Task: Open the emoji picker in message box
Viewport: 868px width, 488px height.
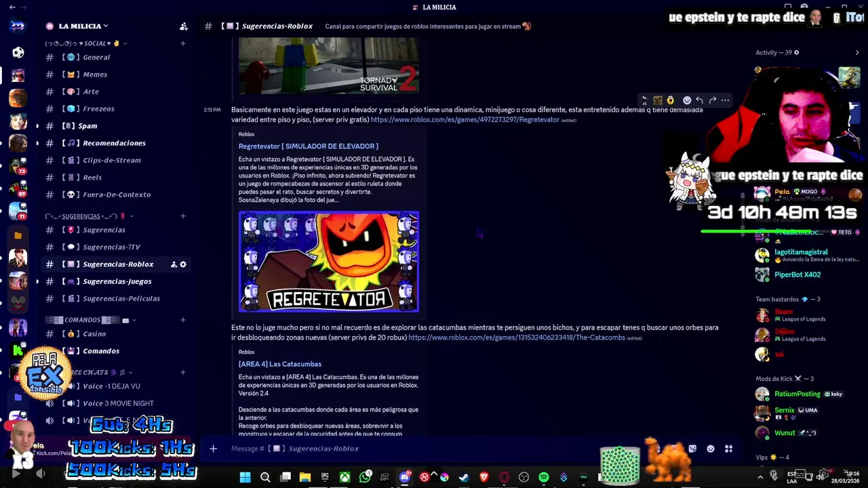Action: coord(711,448)
